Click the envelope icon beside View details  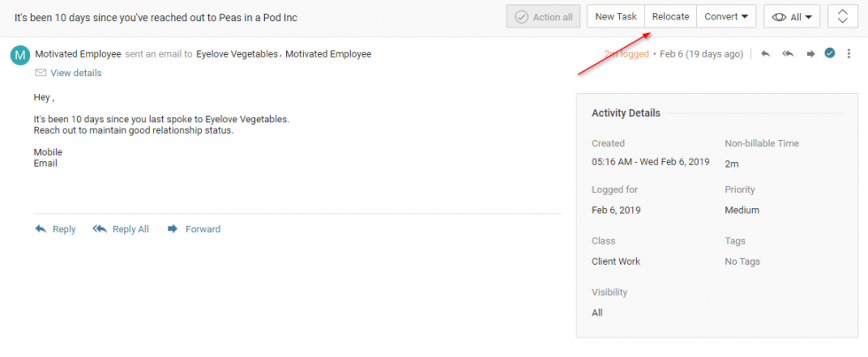point(40,73)
